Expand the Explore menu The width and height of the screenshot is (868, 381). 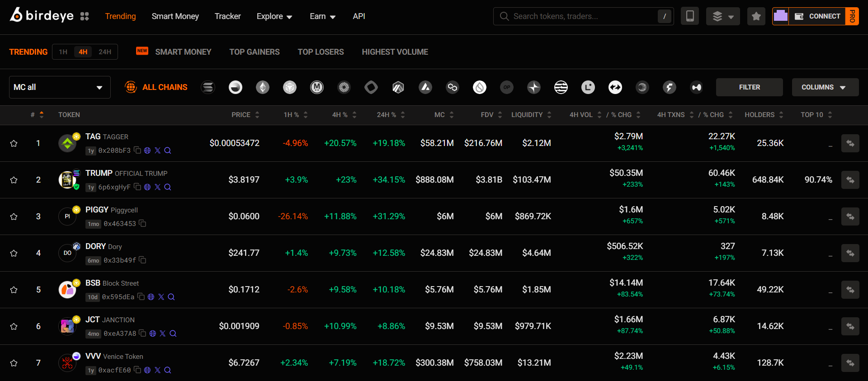click(x=274, y=16)
